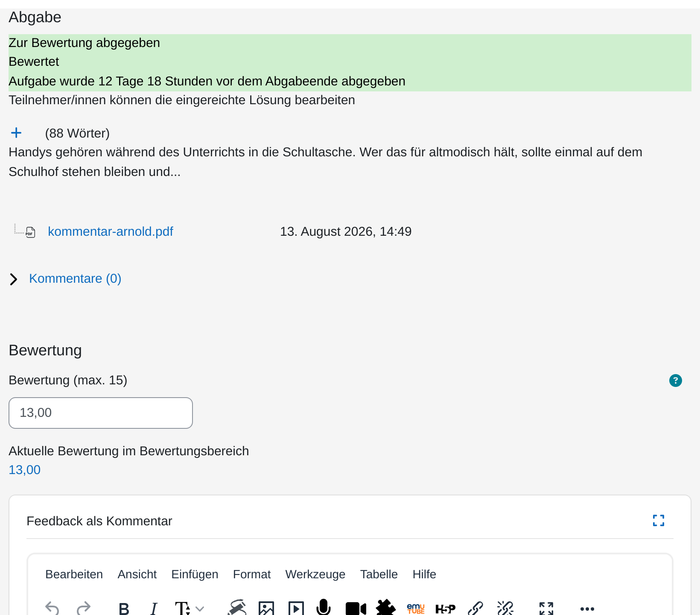
Task: Click the marker pen highlight icon
Action: click(x=237, y=607)
